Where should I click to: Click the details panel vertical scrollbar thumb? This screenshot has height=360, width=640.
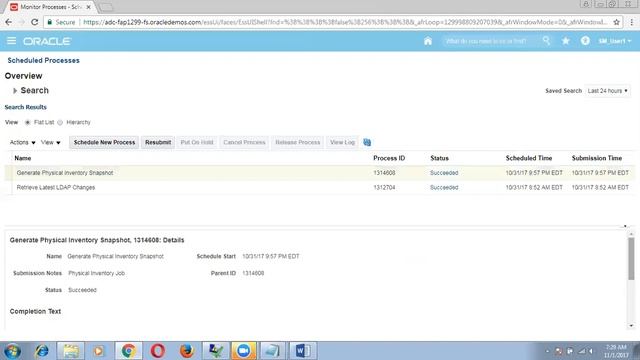click(x=631, y=259)
